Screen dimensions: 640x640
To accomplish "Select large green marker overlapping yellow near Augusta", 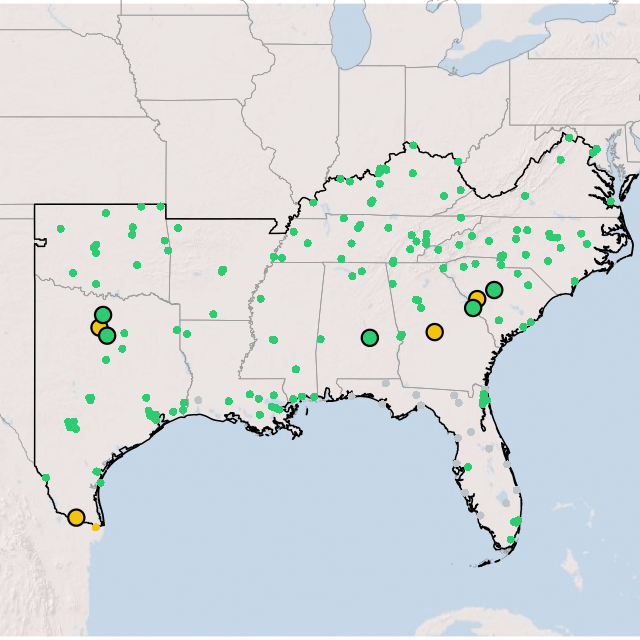I will pos(473,308).
